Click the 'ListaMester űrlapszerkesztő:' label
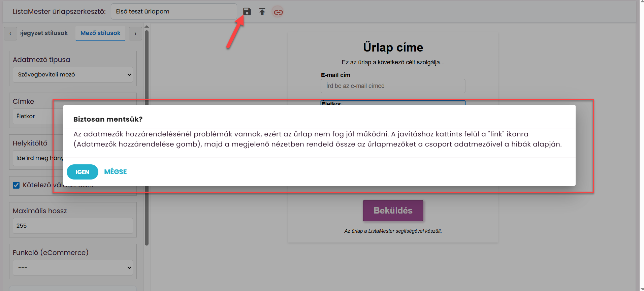644x291 pixels. click(59, 11)
